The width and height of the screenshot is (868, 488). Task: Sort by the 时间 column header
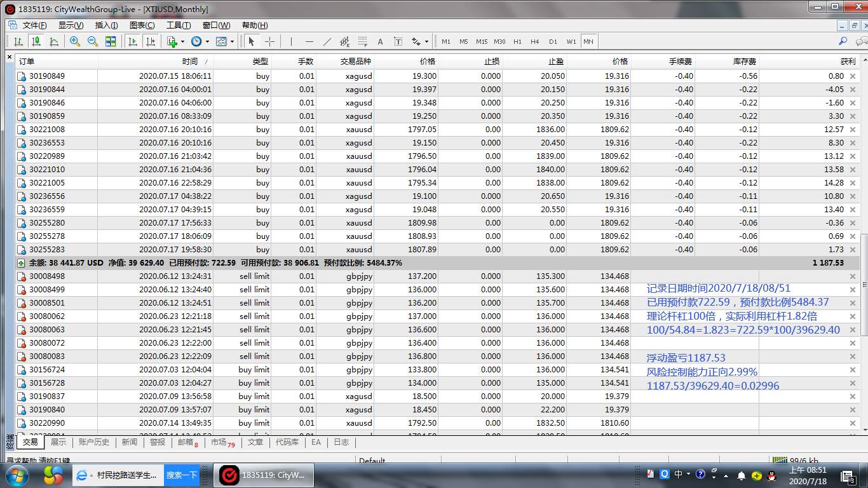156,62
